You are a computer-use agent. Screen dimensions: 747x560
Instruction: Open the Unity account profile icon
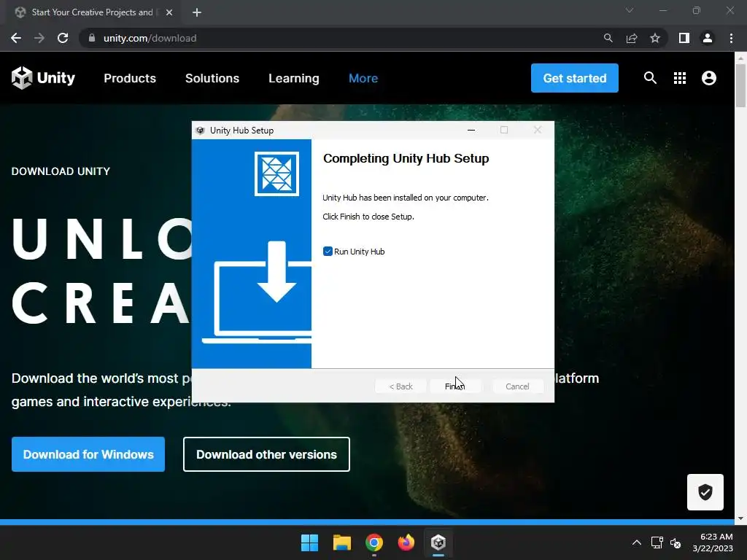pyautogui.click(x=709, y=78)
